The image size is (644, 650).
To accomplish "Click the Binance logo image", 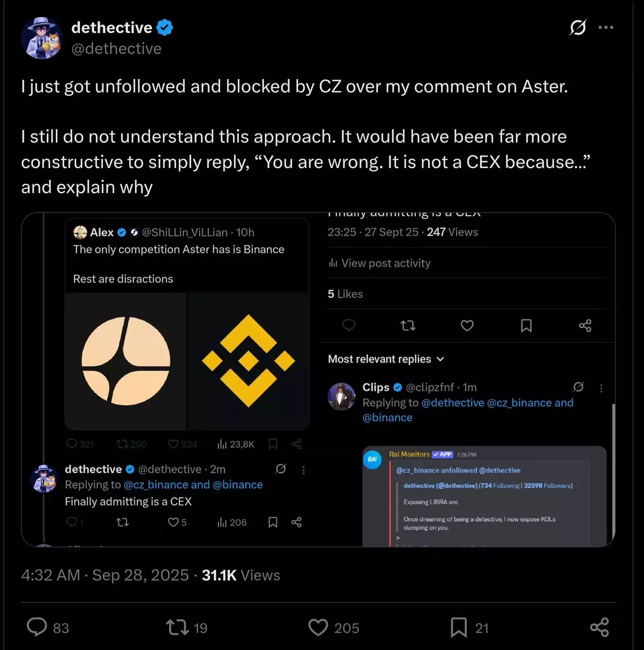I will 248,361.
